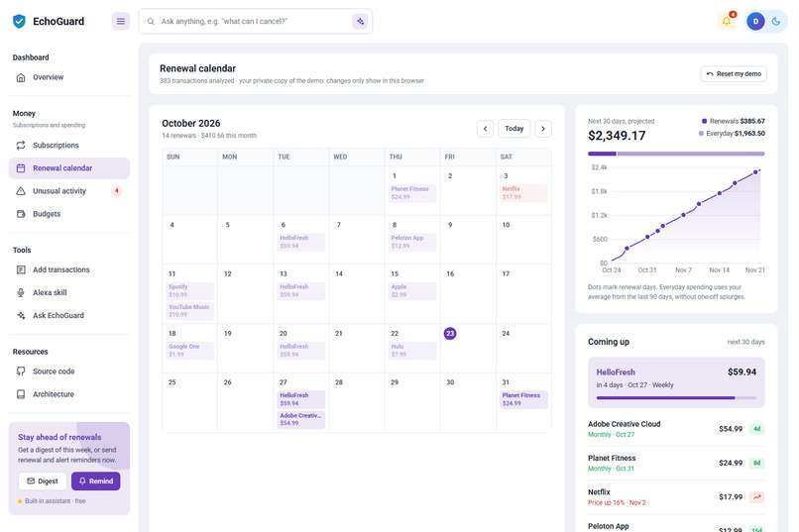Screen dimensions: 799x532
Task: Open Apple $2.99 calendar event
Action: coord(412,290)
